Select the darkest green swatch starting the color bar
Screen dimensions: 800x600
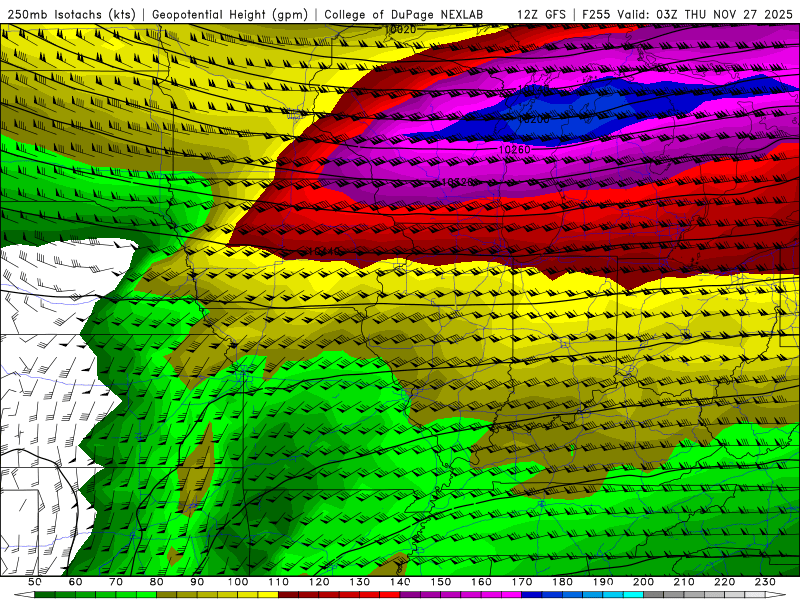[45, 595]
